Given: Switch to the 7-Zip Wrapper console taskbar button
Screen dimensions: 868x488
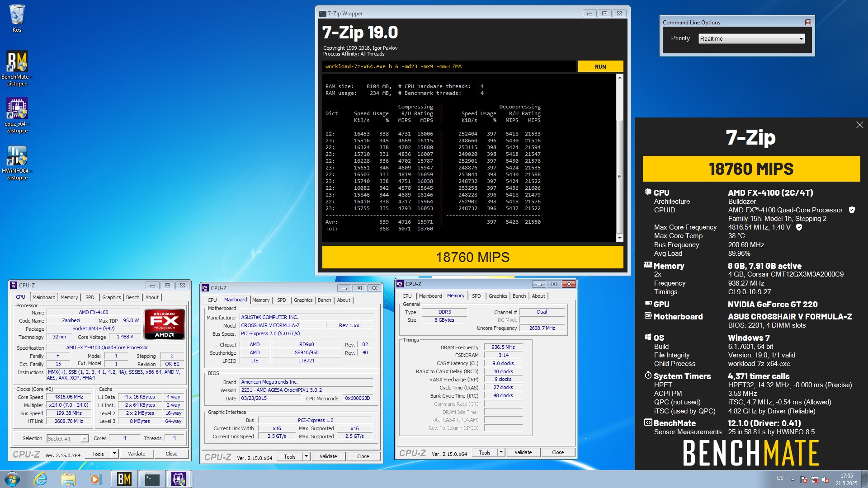Looking at the screenshot, I should [x=152, y=479].
